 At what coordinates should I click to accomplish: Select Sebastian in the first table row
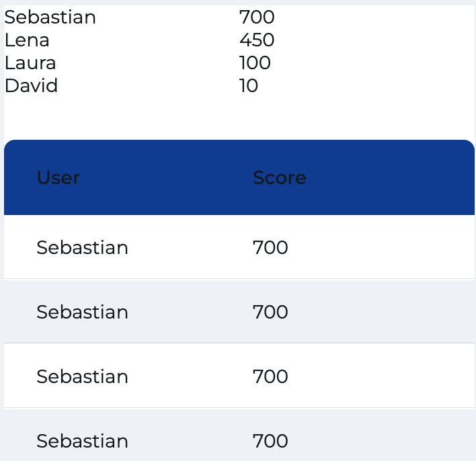coord(82,248)
